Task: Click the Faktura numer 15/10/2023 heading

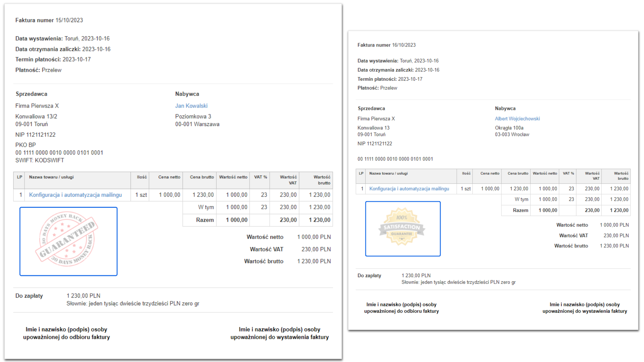Action: [x=49, y=20]
